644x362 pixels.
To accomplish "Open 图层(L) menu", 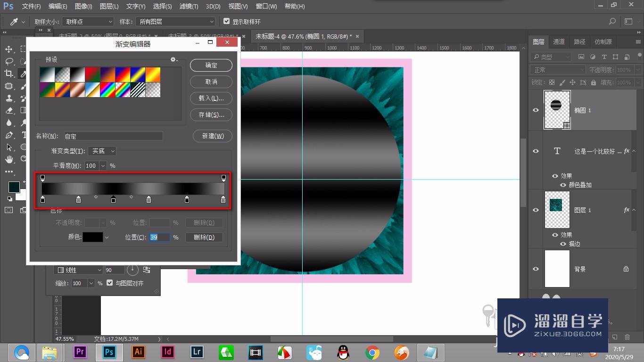I will tap(109, 7).
